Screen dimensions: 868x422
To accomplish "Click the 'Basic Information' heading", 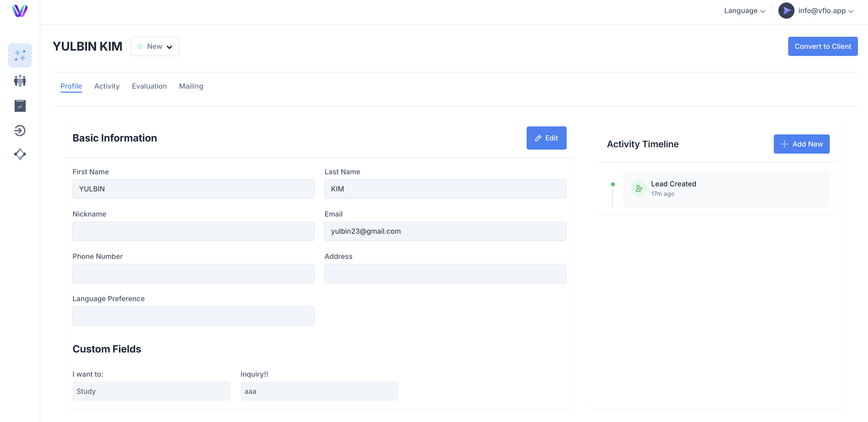I will click(x=115, y=138).
